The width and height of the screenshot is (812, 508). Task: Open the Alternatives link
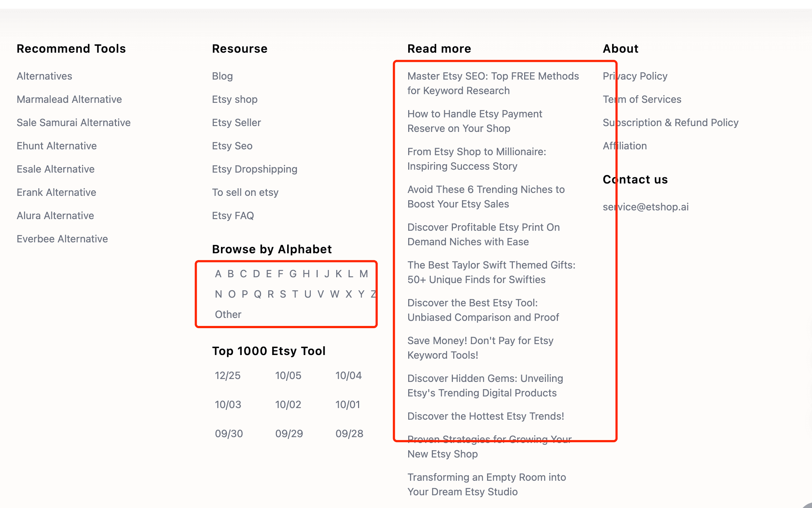[44, 76]
